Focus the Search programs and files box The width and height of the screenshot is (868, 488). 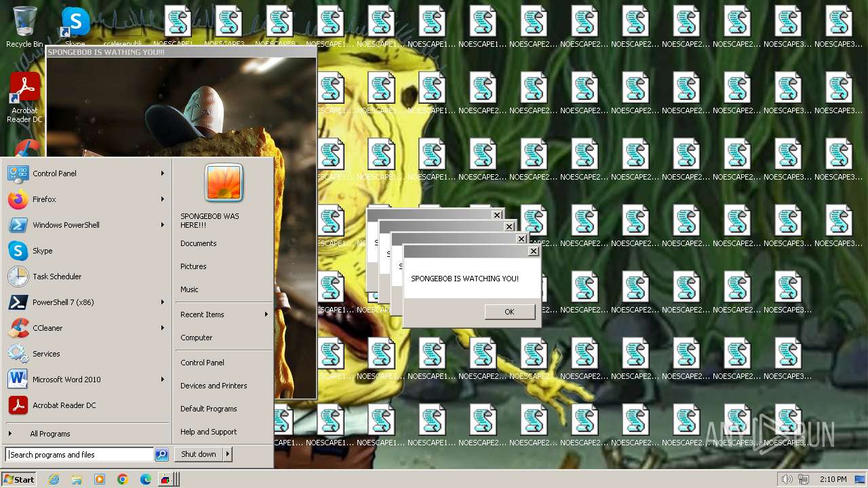(79, 455)
